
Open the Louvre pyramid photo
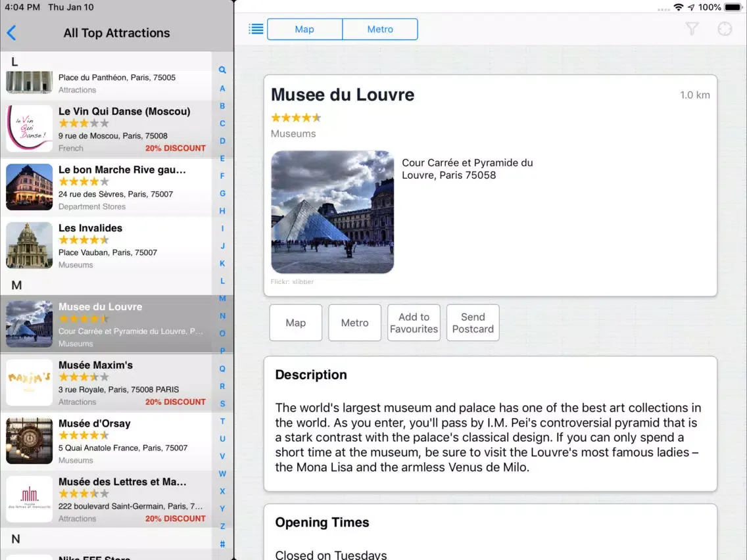333,212
